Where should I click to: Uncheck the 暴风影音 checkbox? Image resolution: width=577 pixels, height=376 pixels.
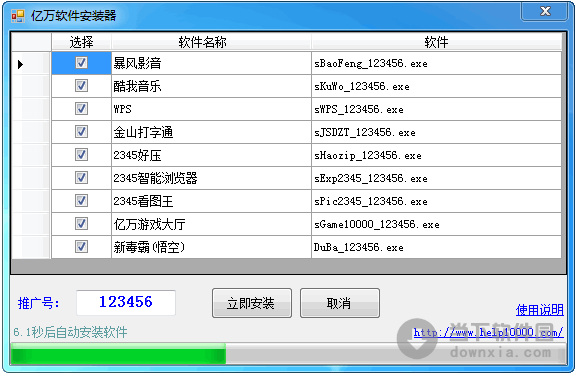[x=81, y=63]
